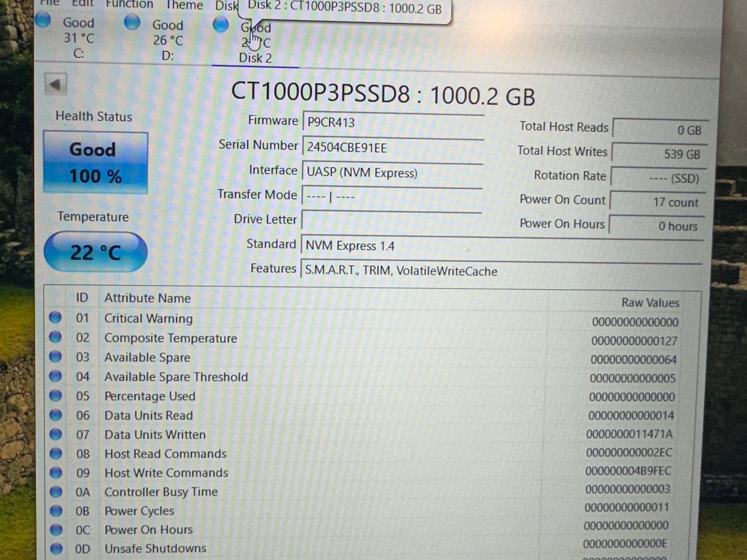Select the Percentage Used attribute name
The image size is (747, 560).
150,396
